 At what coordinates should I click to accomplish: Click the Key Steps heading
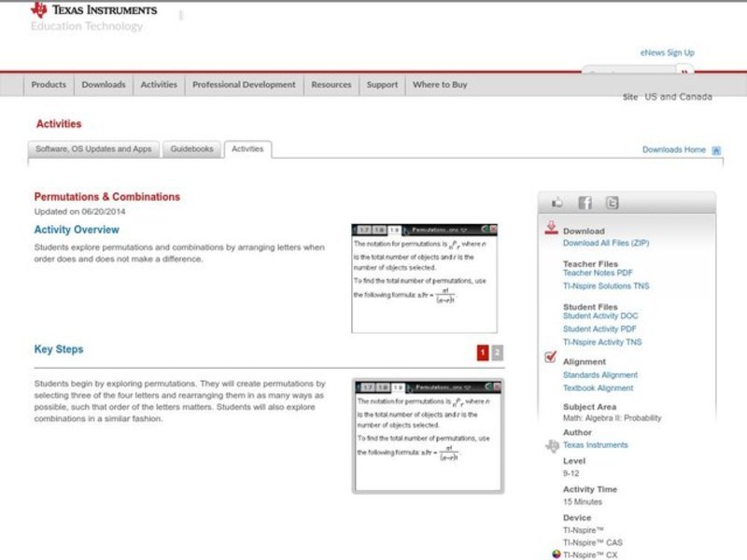pos(59,349)
